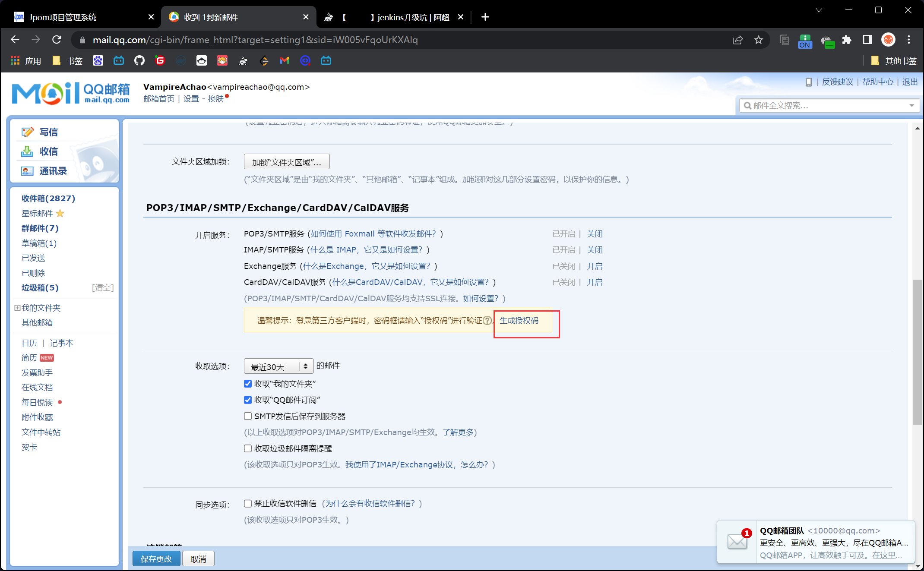
Task: Click the 保存更改 button
Action: coord(156,558)
